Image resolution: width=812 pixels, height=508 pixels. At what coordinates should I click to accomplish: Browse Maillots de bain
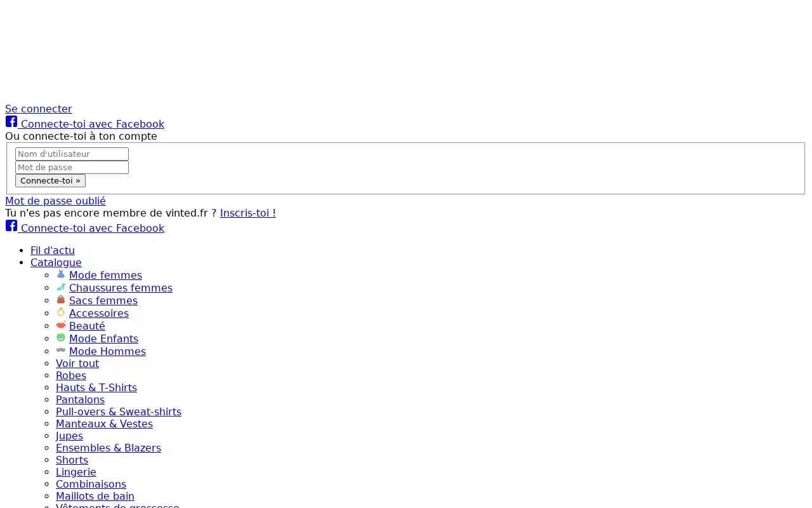click(x=95, y=497)
